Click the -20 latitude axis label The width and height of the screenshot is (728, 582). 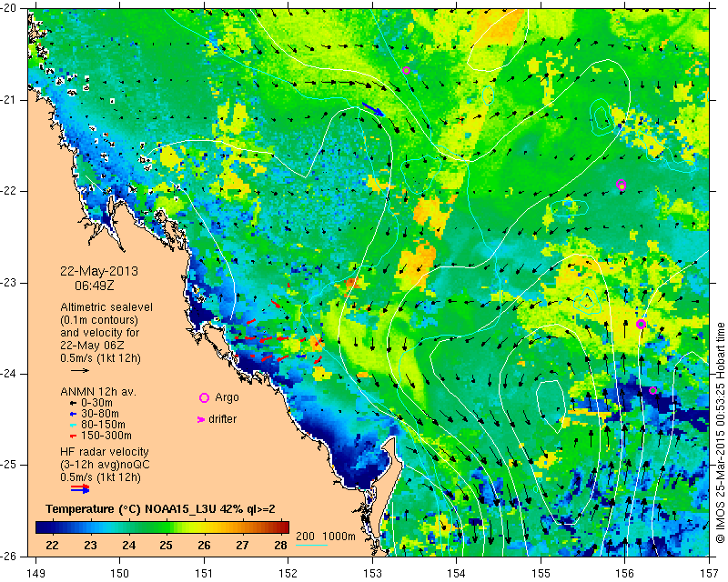[x=8, y=9]
